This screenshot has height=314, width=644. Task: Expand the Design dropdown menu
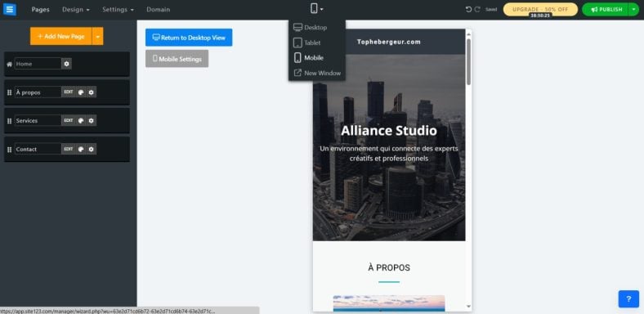click(x=75, y=10)
